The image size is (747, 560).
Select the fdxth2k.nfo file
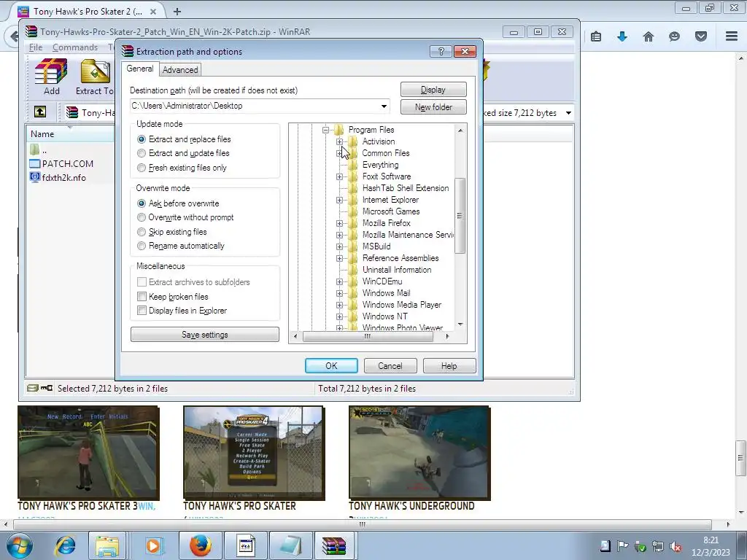(58, 178)
